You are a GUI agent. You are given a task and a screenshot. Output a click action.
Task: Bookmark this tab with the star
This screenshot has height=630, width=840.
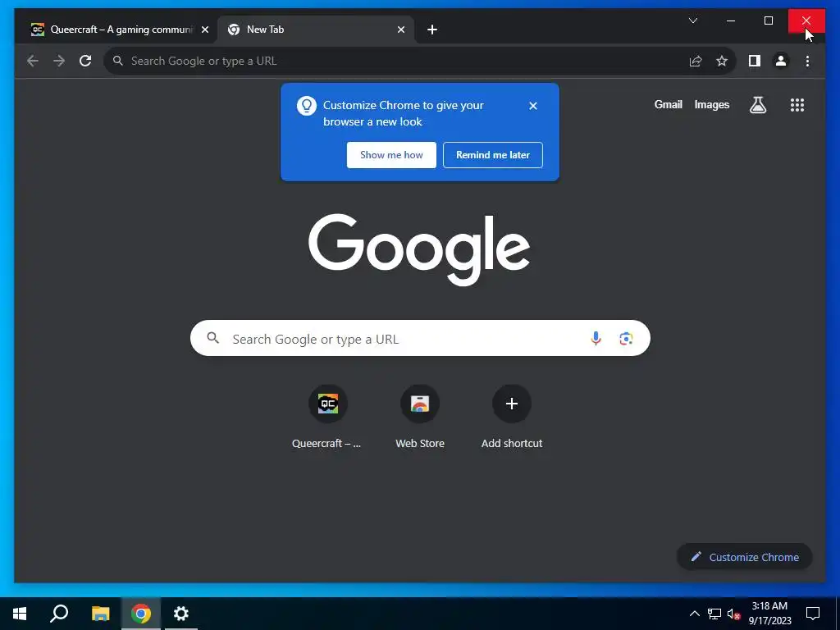722,61
